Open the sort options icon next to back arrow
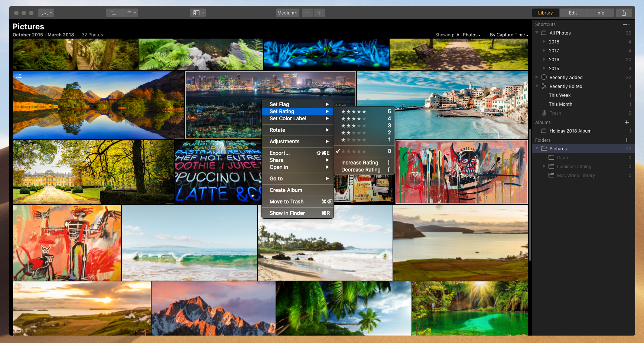The width and height of the screenshot is (644, 343). [x=130, y=13]
